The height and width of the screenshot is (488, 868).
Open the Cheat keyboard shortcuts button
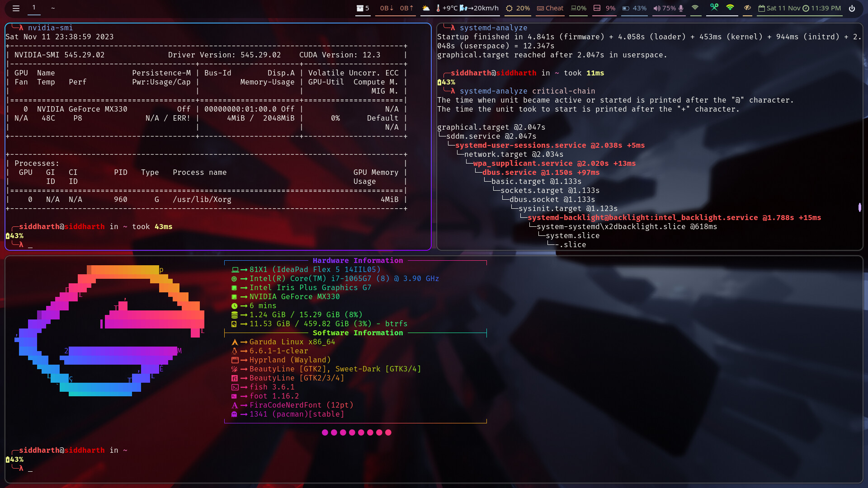[x=550, y=8]
